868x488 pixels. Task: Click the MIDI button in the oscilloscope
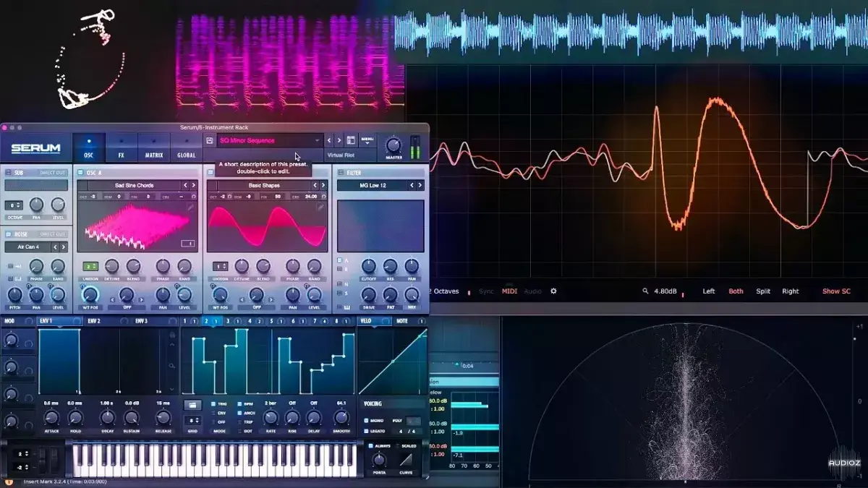(x=509, y=291)
